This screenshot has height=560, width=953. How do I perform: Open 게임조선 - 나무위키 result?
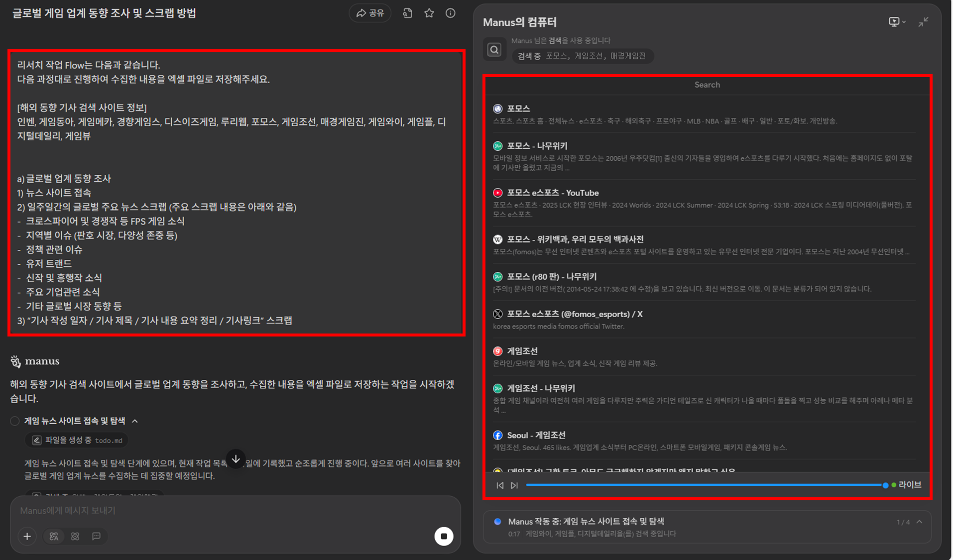[x=541, y=388]
